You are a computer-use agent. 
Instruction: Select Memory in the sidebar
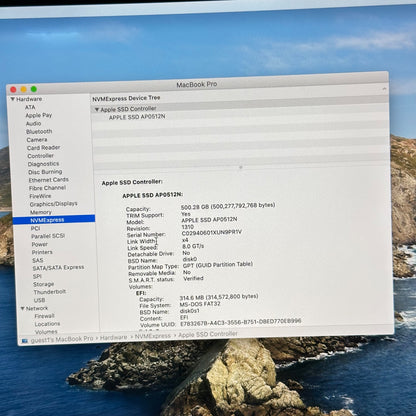[x=41, y=212]
